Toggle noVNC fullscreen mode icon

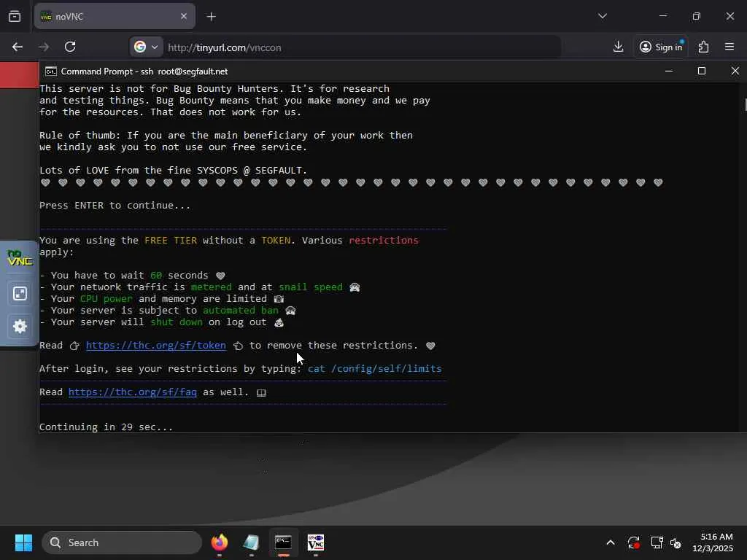[x=20, y=293]
